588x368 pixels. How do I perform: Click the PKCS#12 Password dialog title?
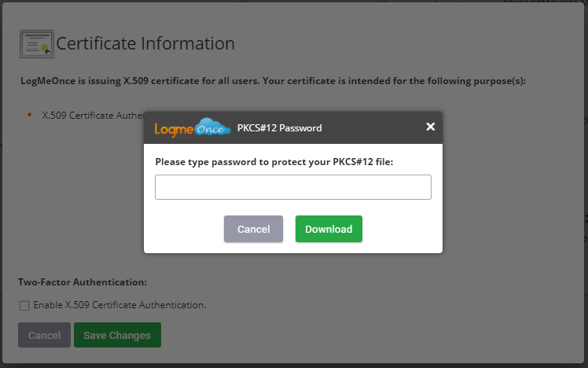pyautogui.click(x=279, y=128)
